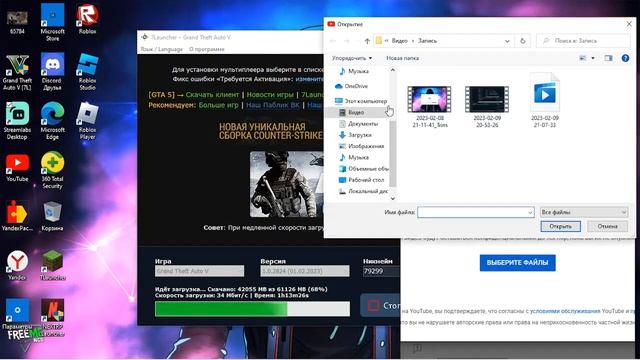
Task: Click the download progress bar in 7Launcher
Action: click(x=252, y=309)
